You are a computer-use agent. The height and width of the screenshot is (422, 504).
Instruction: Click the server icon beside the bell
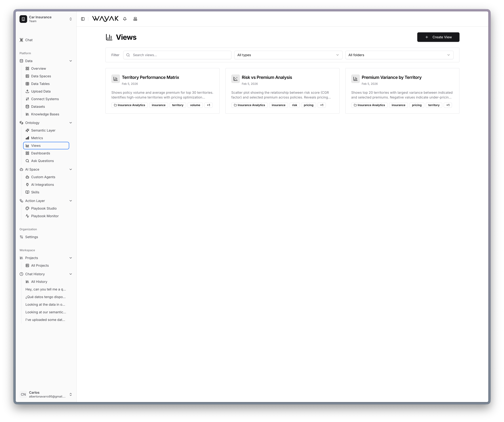click(135, 19)
